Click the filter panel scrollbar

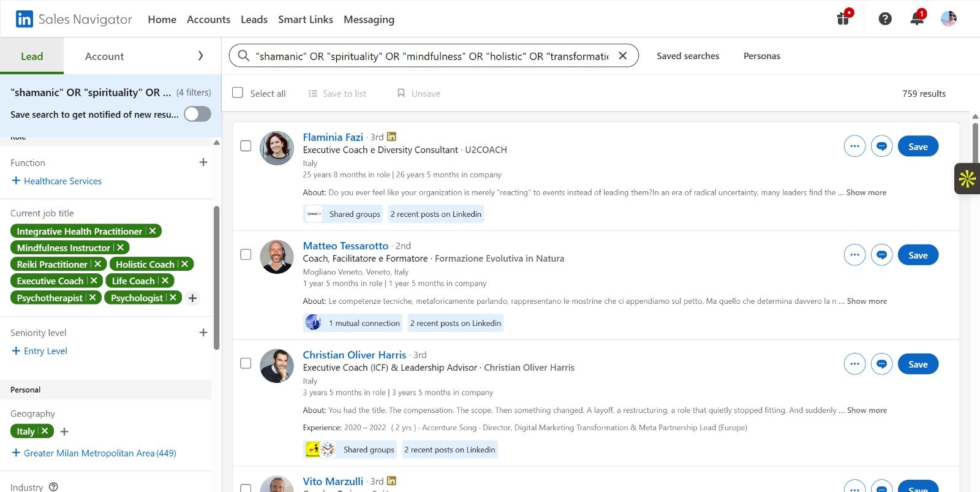tap(216, 278)
